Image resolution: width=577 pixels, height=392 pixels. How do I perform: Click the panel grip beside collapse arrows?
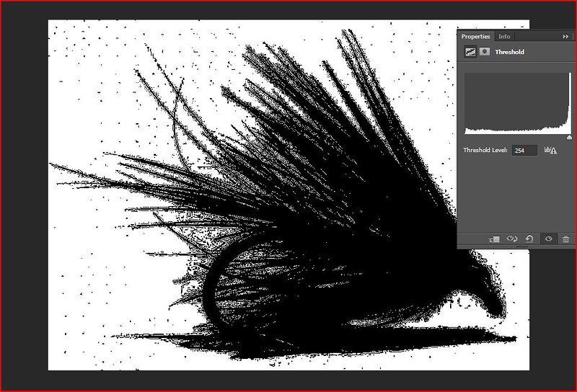tap(574, 36)
